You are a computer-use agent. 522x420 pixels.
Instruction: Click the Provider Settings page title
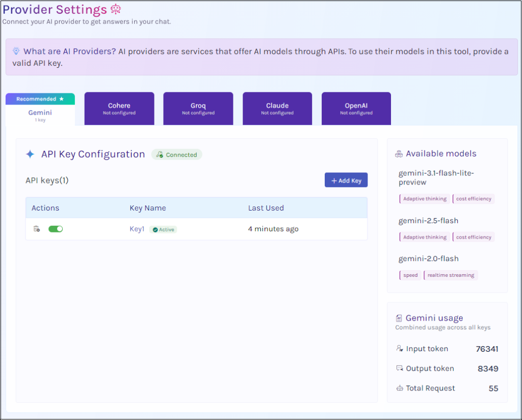point(55,10)
